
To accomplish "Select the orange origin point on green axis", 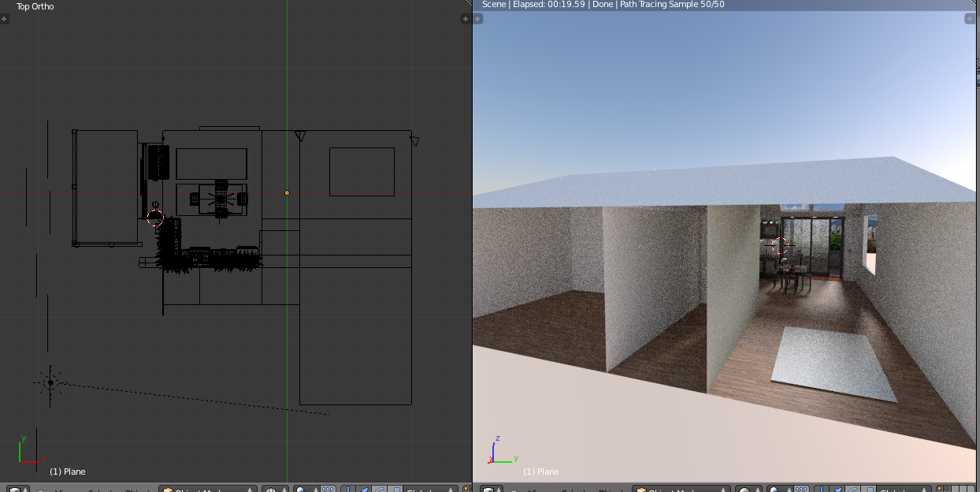I will (287, 192).
